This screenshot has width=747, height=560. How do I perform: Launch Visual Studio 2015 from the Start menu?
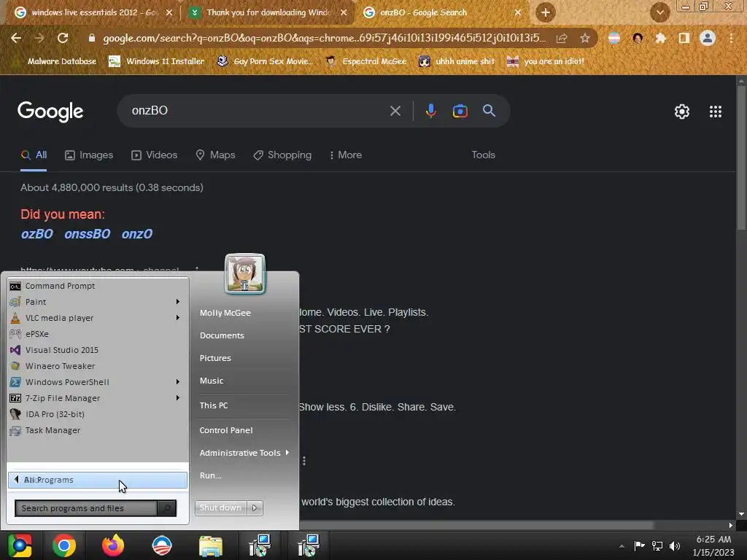(x=98, y=351)
